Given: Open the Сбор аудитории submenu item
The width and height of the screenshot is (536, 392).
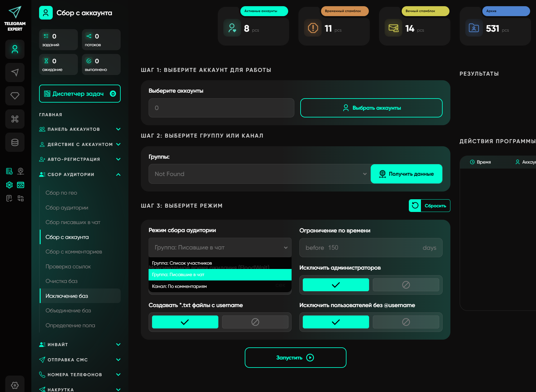Looking at the screenshot, I should [67, 208].
